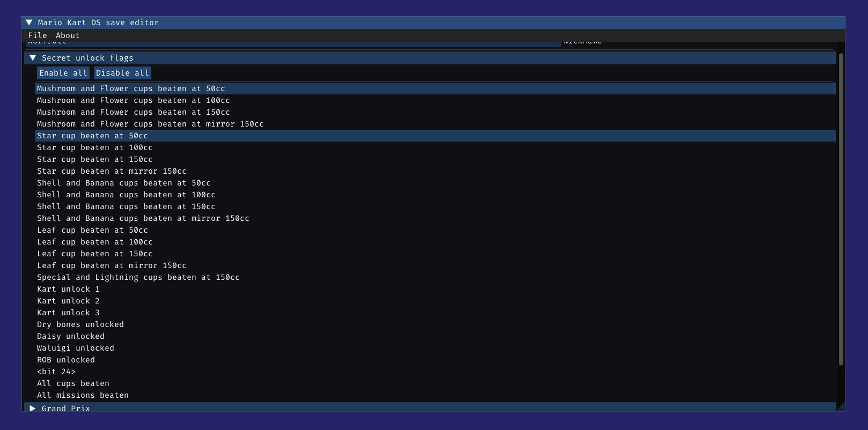Toggle Mushroom and Flower cups beaten at 100cc
The width and height of the screenshot is (868, 430).
click(435, 100)
